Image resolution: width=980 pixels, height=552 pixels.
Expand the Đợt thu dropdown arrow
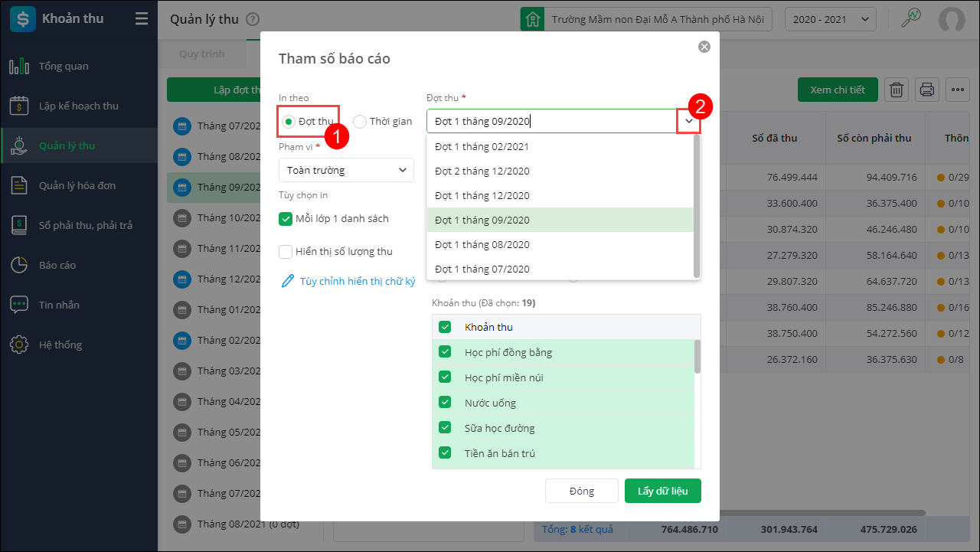pyautogui.click(x=688, y=121)
